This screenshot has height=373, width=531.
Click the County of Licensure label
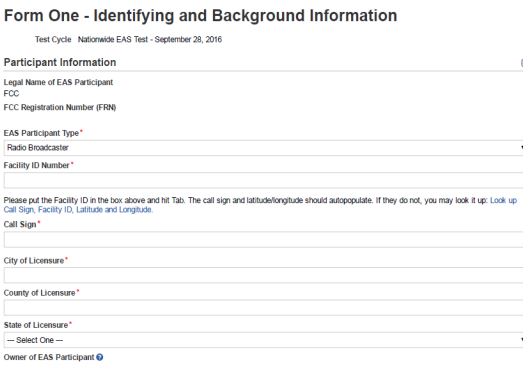coord(40,293)
